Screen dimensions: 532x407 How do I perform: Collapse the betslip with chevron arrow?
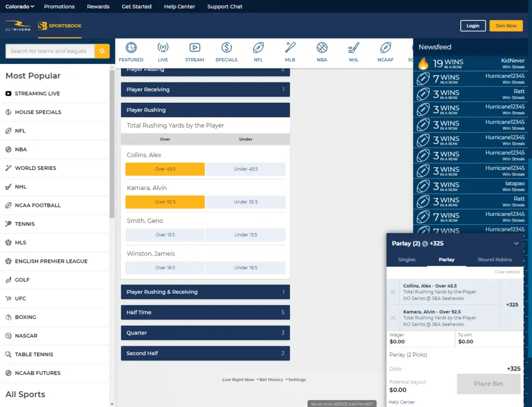pos(516,243)
